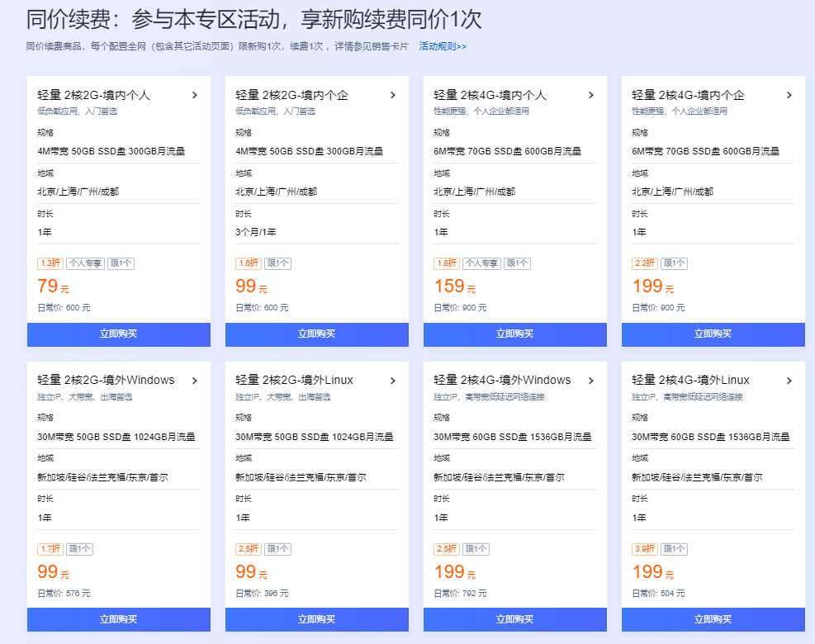Open the 轻量 2核4G-境内个人 title
The height and width of the screenshot is (644, 815).
point(490,95)
